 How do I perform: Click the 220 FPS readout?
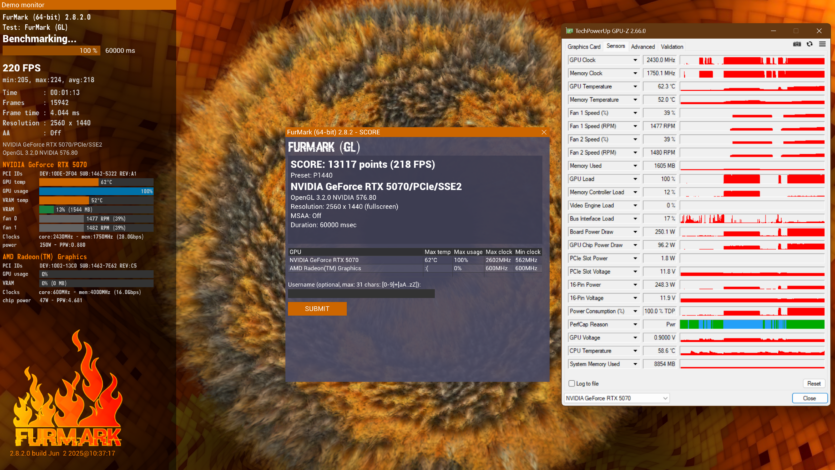pyautogui.click(x=21, y=68)
